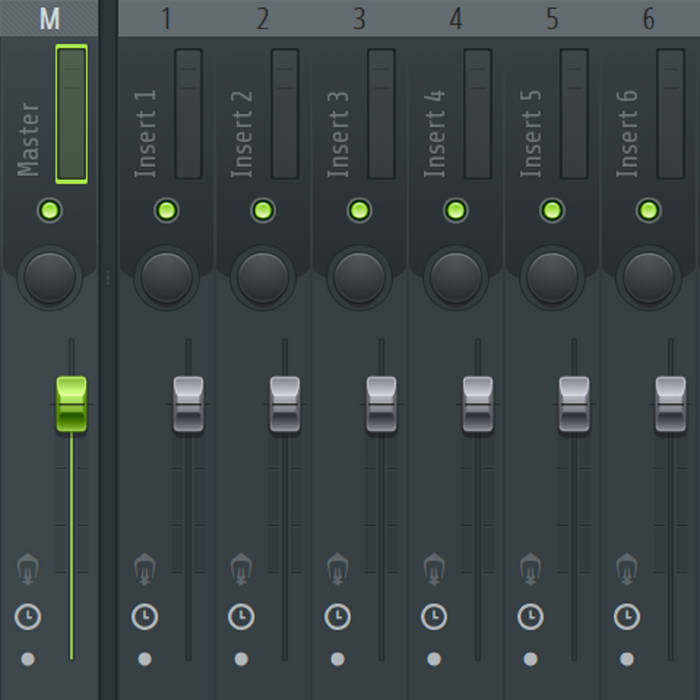The height and width of the screenshot is (700, 700).
Task: Click the Master volume fader handle
Action: pos(71,404)
